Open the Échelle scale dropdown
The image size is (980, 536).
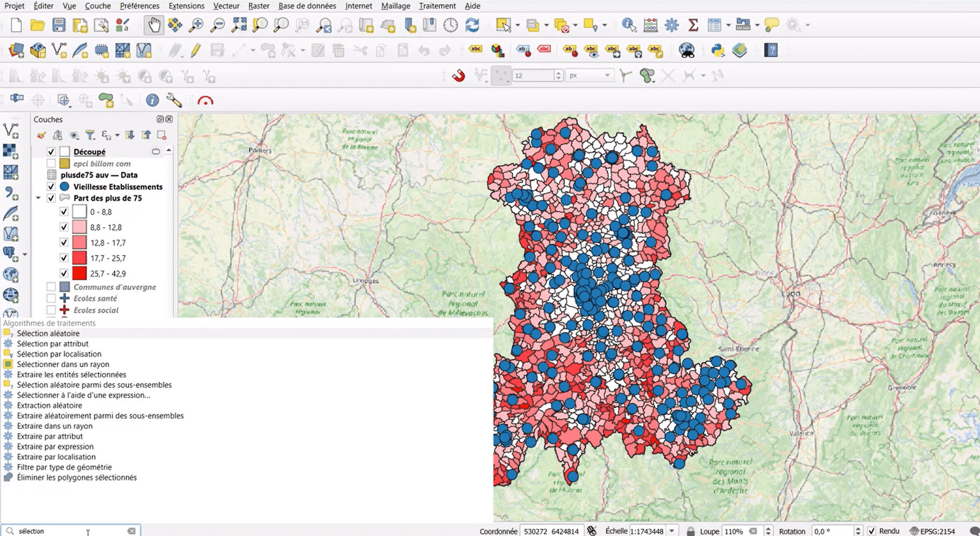click(672, 531)
